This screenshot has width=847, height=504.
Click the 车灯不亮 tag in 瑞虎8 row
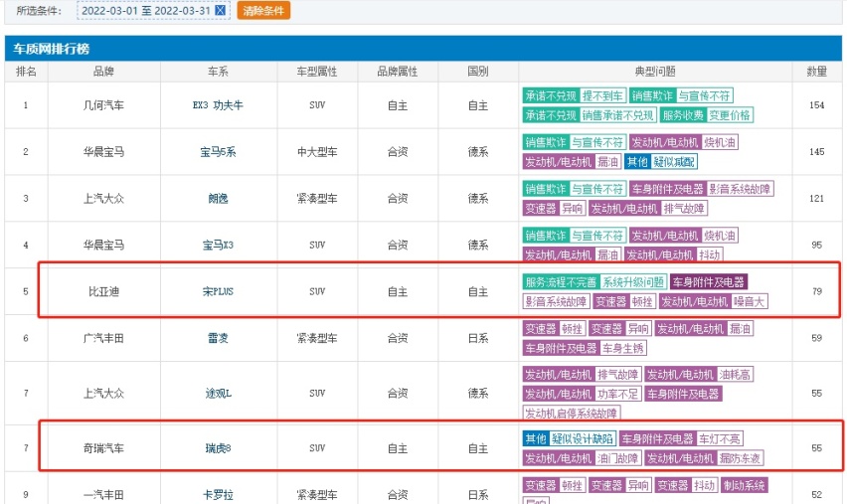tap(720, 438)
